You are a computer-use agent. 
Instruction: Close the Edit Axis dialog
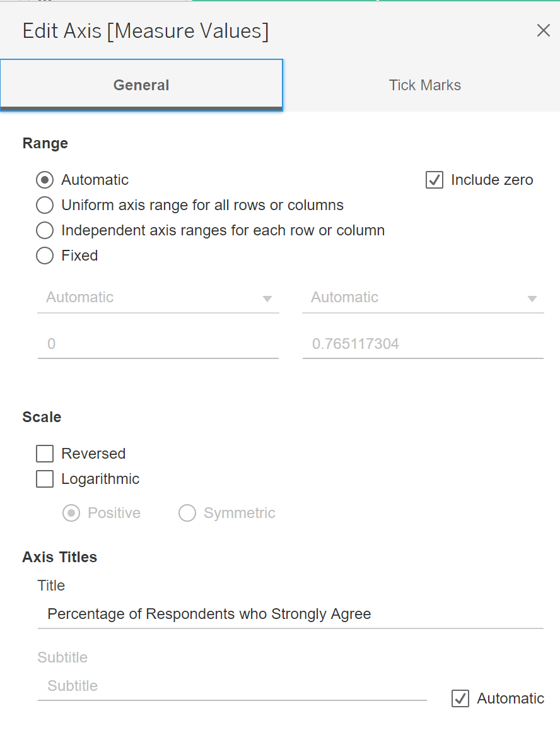(x=543, y=30)
